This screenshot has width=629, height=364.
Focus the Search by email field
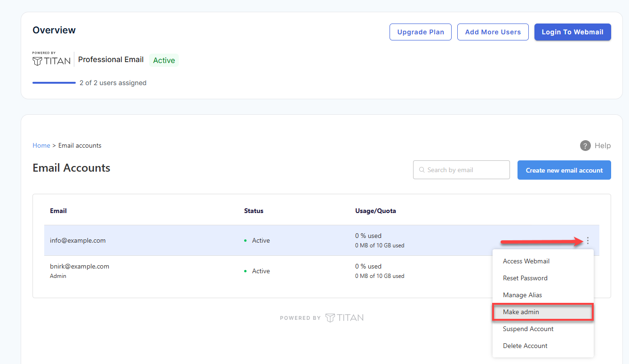coord(462,170)
